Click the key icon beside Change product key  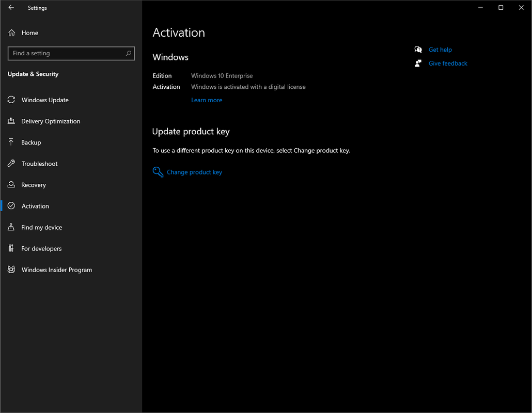click(x=158, y=172)
